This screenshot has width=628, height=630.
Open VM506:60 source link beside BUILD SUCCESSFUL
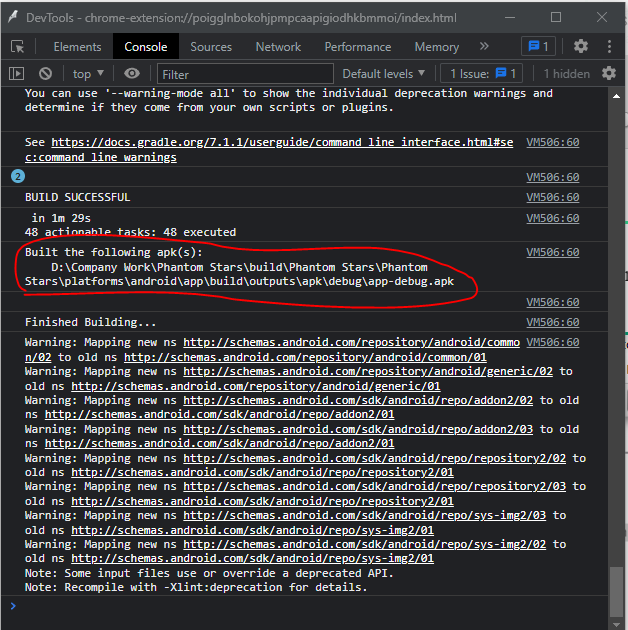pos(552,197)
